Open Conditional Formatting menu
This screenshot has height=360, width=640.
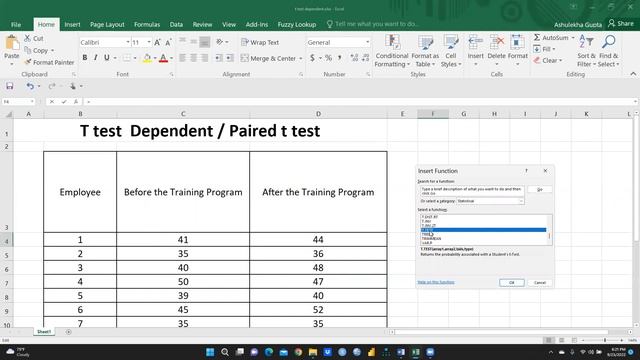(392, 51)
